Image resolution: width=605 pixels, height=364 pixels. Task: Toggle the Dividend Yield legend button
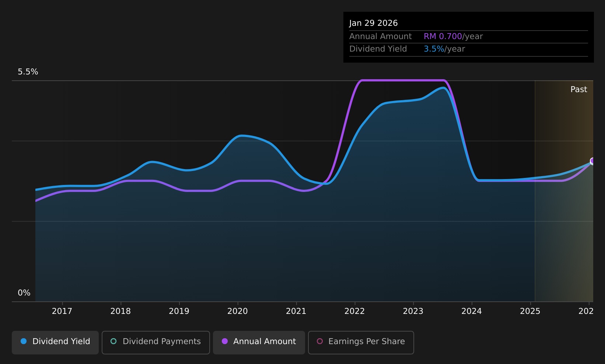tap(55, 342)
